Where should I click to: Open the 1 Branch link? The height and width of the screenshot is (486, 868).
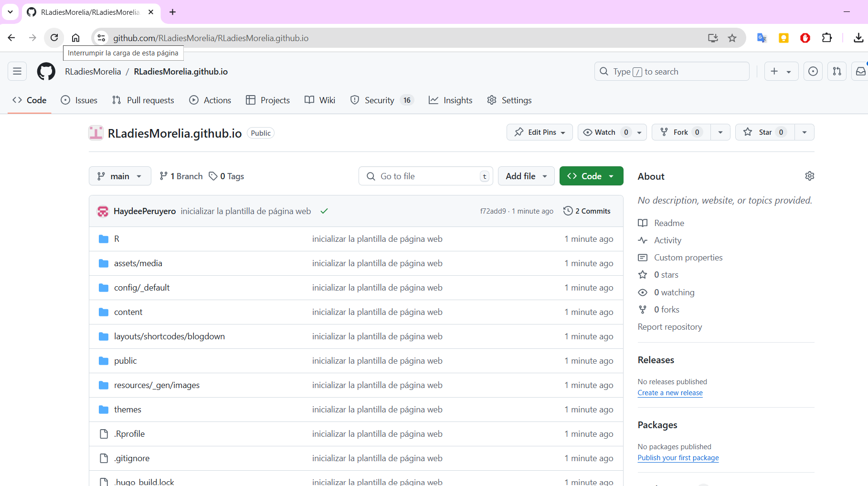pyautogui.click(x=181, y=176)
